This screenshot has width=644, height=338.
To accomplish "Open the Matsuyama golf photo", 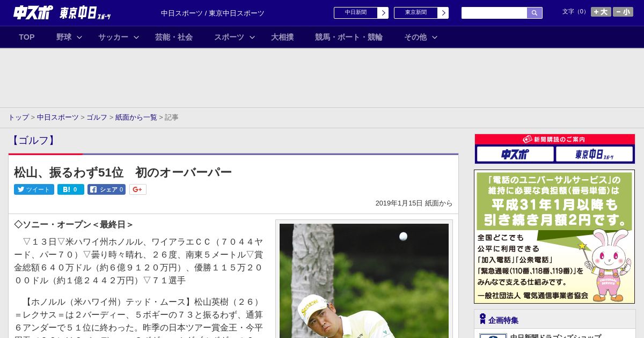I will point(364,281).
